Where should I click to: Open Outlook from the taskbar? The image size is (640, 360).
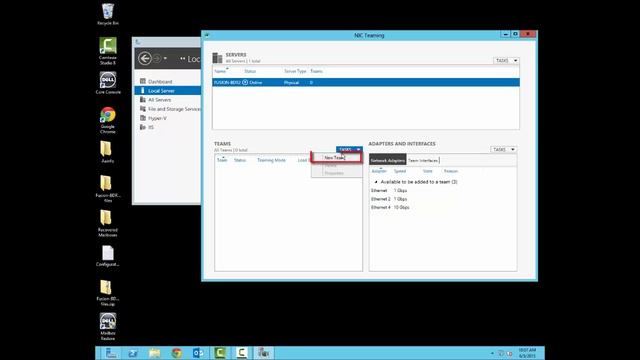point(198,353)
